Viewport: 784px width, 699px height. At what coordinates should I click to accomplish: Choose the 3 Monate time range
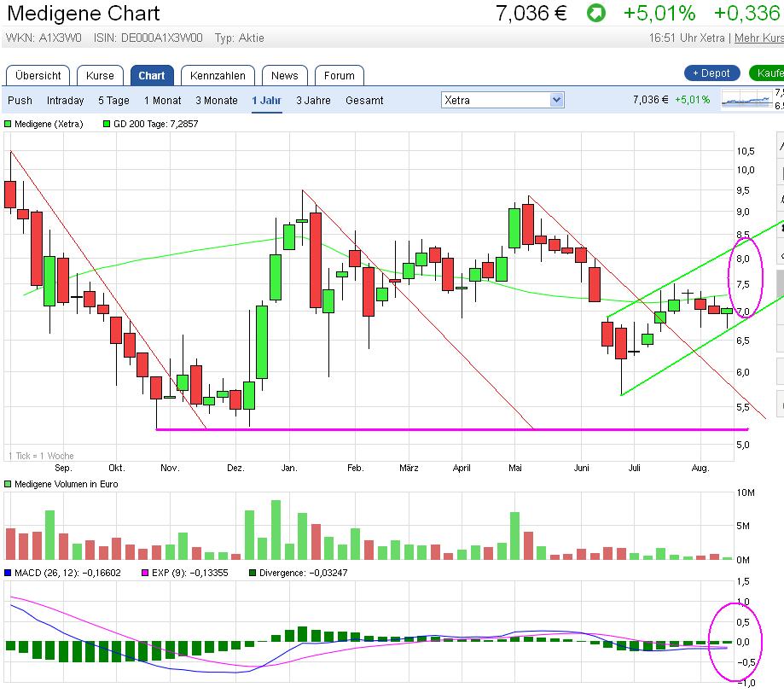(x=217, y=101)
